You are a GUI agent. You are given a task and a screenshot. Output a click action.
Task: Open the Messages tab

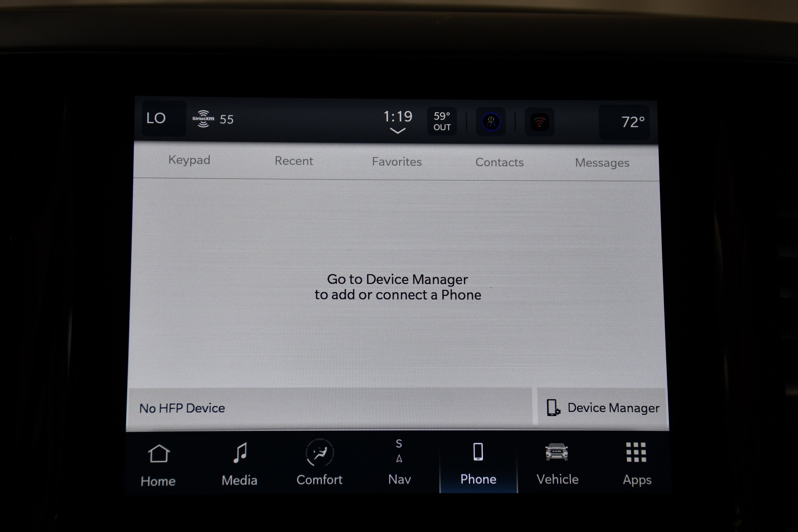click(602, 162)
